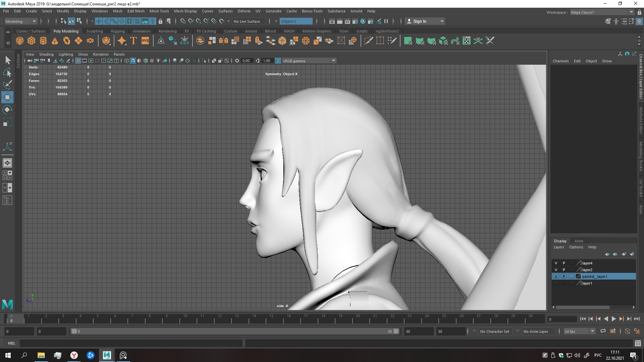Activate the Rotate tool in toolbox
The width and height of the screenshot is (644, 362).
(x=7, y=110)
